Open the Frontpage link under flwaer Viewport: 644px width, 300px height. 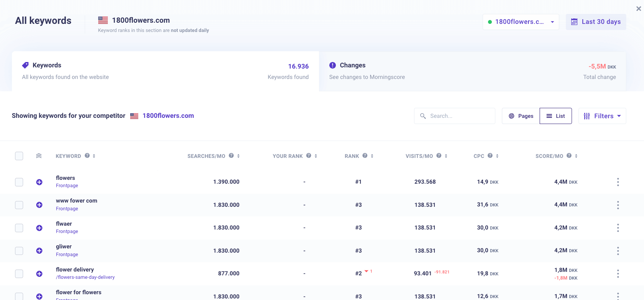[x=67, y=231]
